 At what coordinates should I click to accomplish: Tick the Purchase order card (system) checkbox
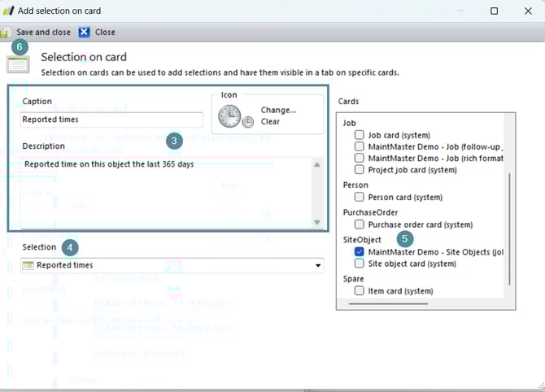click(x=360, y=224)
